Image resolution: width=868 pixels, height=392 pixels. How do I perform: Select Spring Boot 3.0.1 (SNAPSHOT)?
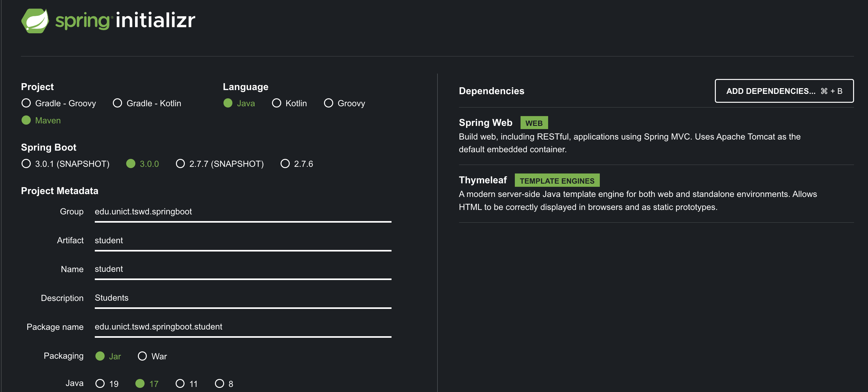tap(26, 164)
